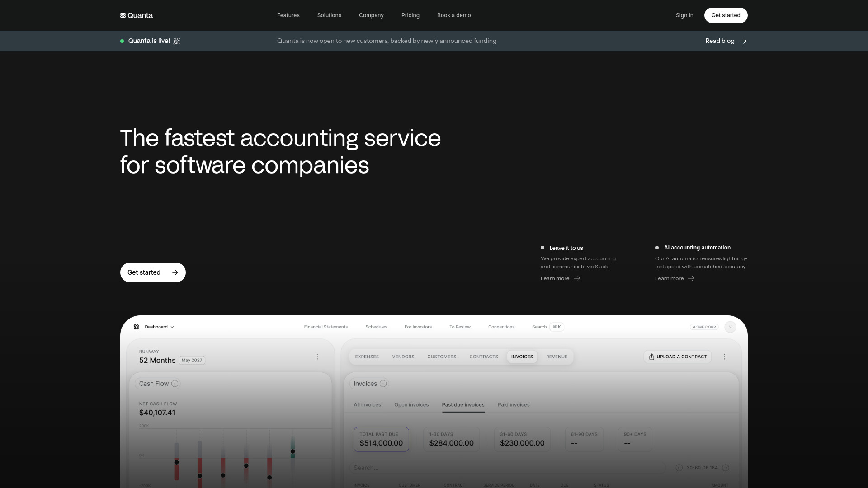The width and height of the screenshot is (868, 488).
Task: Click the info icon next to Cash Flow
Action: [x=175, y=383]
